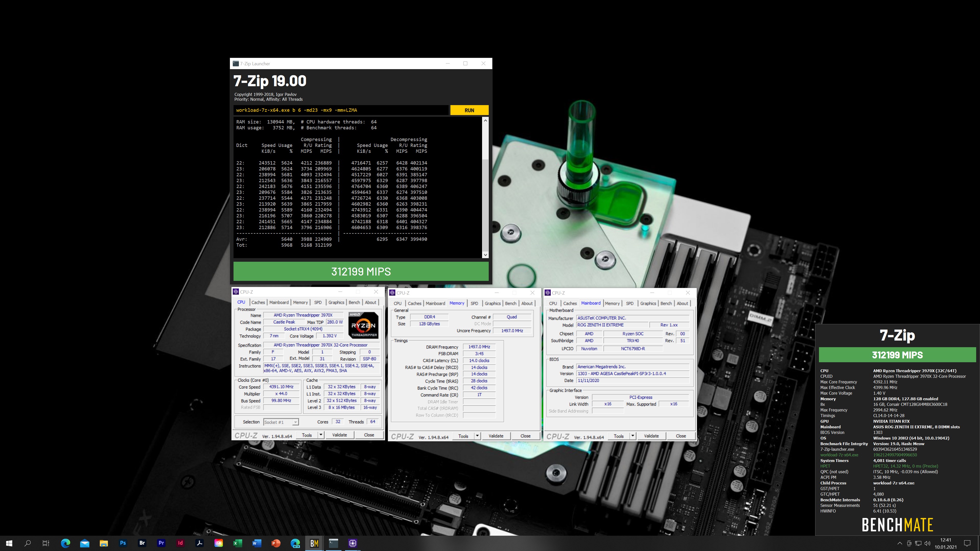The image size is (980, 551).
Task: Open File Explorer from the taskbar
Action: point(104,543)
